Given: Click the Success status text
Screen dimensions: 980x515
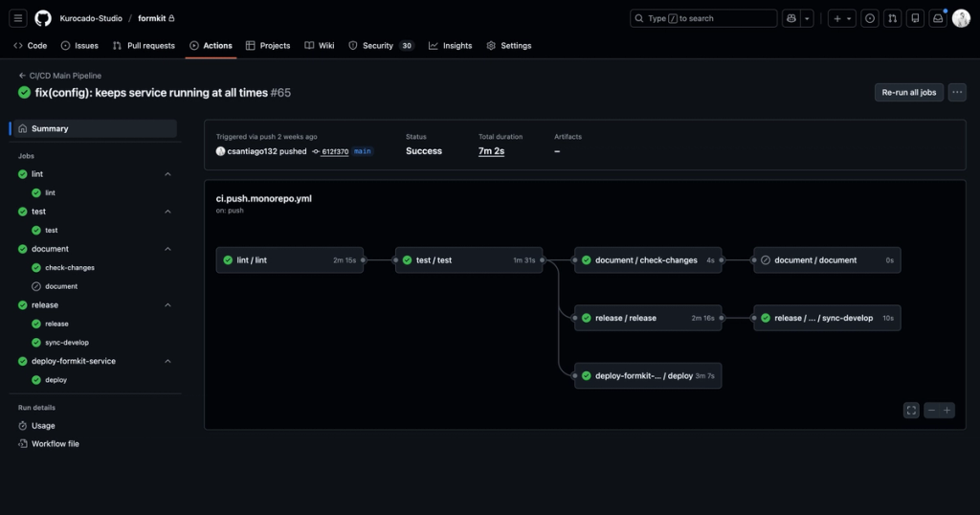Looking at the screenshot, I should 424,151.
